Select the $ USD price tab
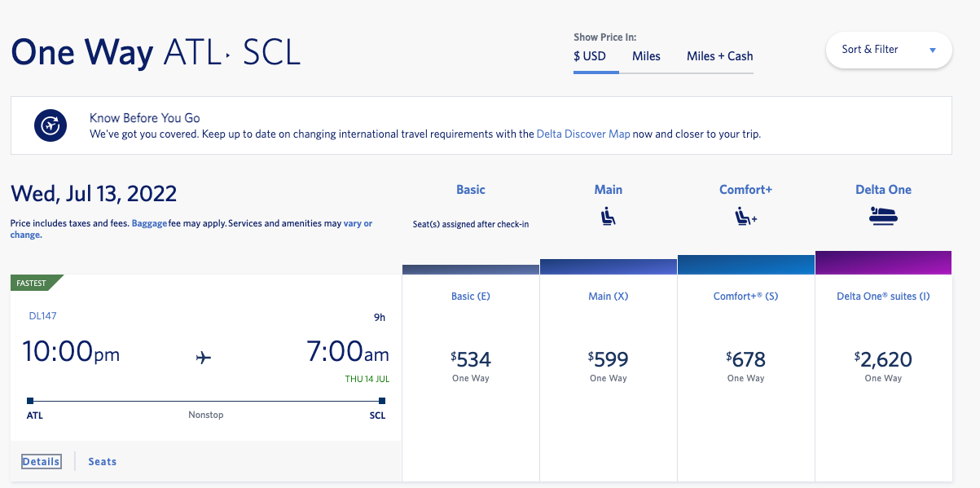 (590, 56)
